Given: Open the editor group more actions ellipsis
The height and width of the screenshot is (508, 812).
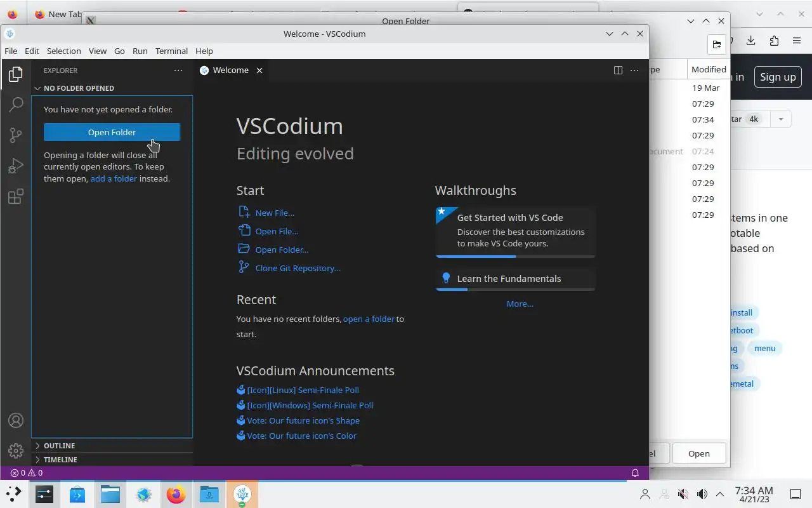Looking at the screenshot, I should click(x=634, y=70).
